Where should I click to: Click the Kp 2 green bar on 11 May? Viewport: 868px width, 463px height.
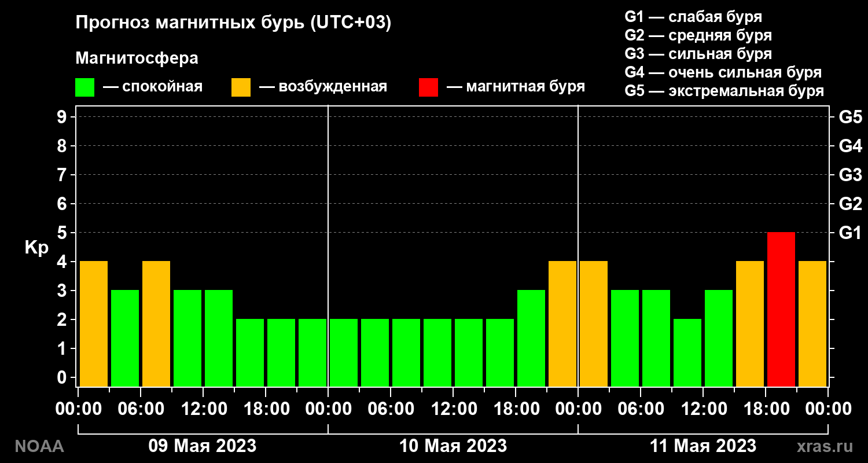pyautogui.click(x=687, y=352)
